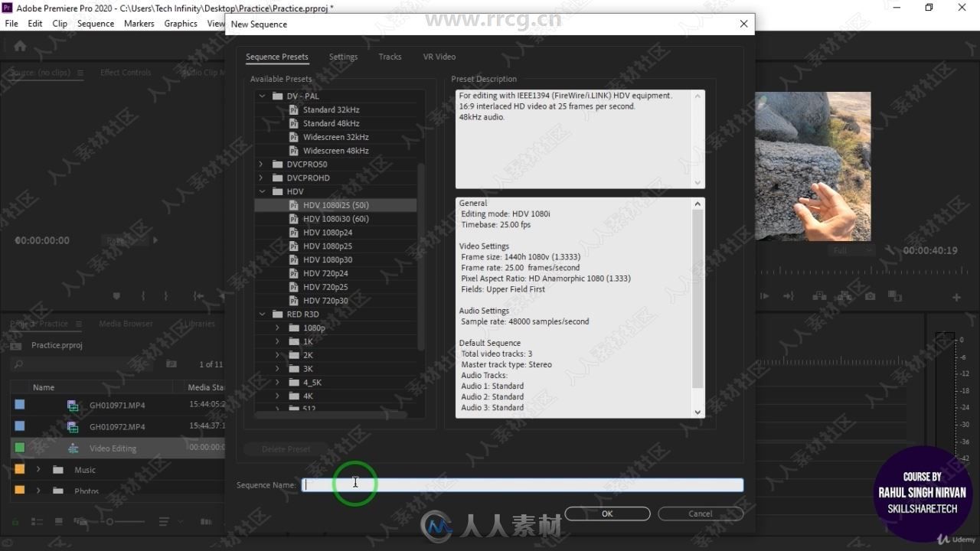
Task: Click the green label swatch of Video Editing
Action: (20, 448)
